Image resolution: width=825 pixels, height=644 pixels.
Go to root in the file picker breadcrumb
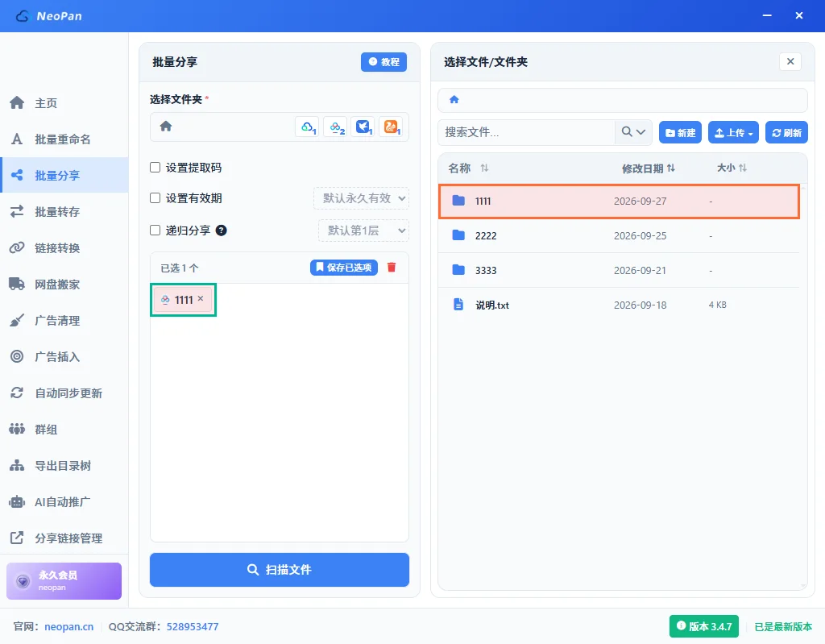(x=454, y=99)
